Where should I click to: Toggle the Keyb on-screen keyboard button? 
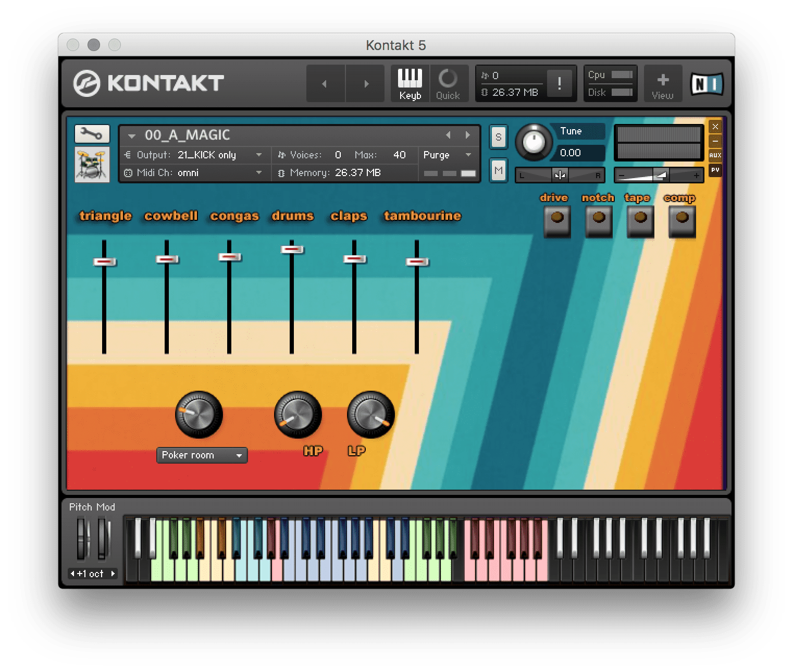pos(410,83)
